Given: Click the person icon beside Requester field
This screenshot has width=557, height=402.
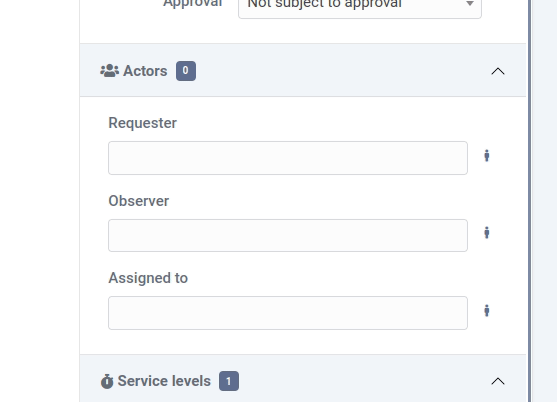Looking at the screenshot, I should coord(487,156).
